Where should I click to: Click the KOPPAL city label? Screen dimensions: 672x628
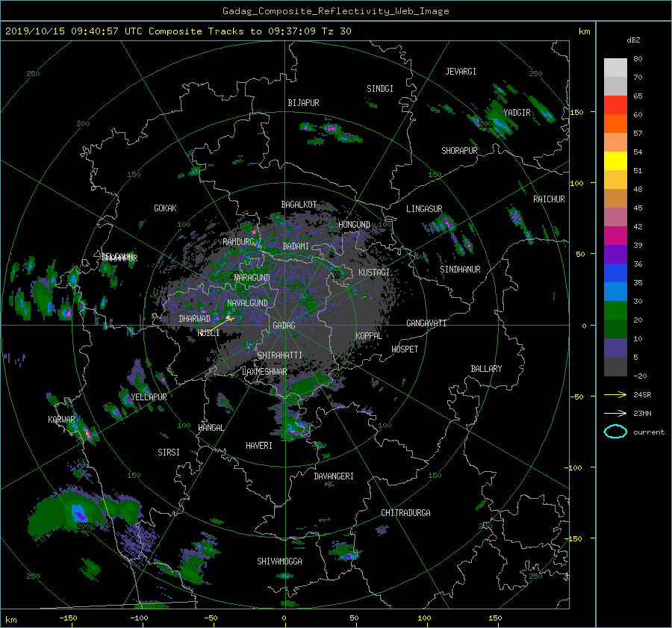(369, 336)
